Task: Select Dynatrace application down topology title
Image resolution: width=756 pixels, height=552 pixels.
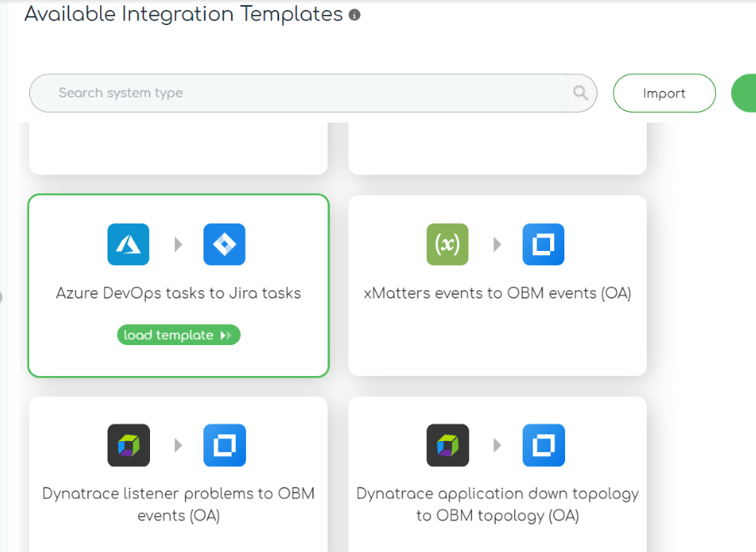Action: pyautogui.click(x=498, y=504)
